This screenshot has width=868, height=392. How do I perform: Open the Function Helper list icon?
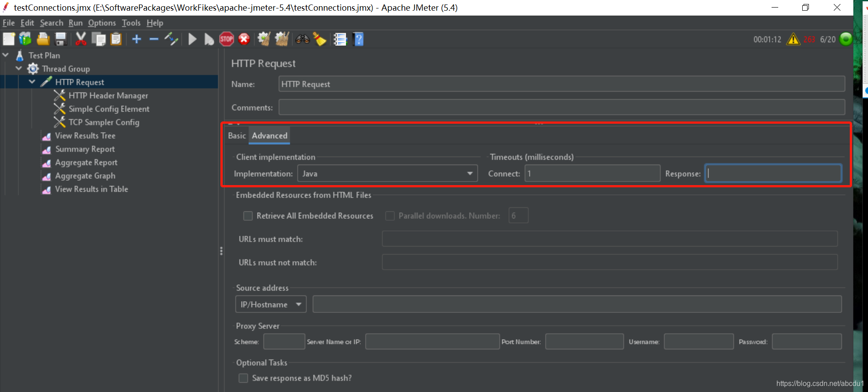340,39
